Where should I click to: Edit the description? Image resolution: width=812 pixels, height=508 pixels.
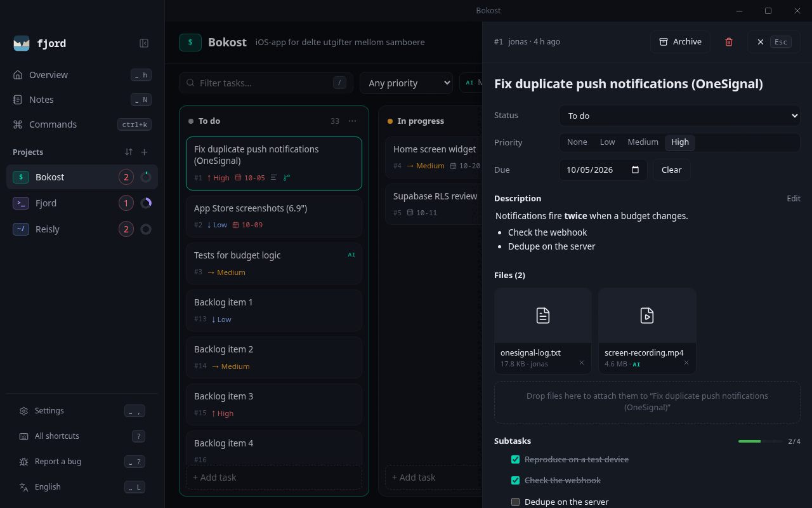pyautogui.click(x=794, y=198)
